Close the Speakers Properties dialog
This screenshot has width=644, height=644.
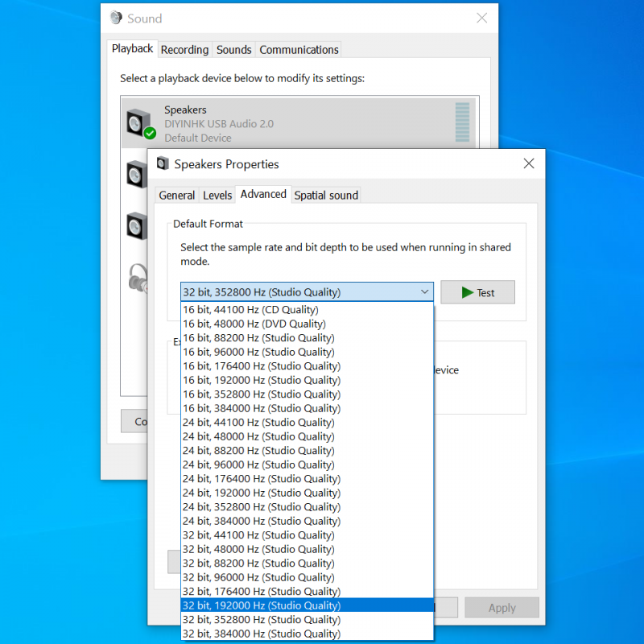(x=529, y=163)
